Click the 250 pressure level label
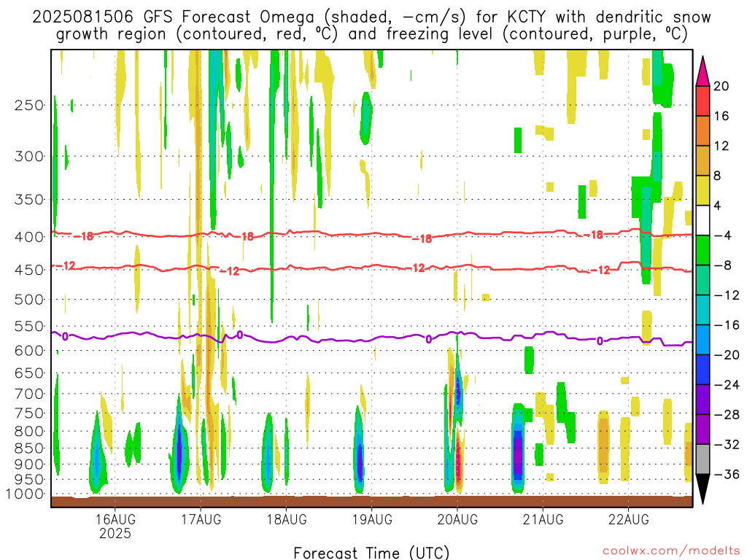This screenshot has height=560, width=747. point(29,105)
